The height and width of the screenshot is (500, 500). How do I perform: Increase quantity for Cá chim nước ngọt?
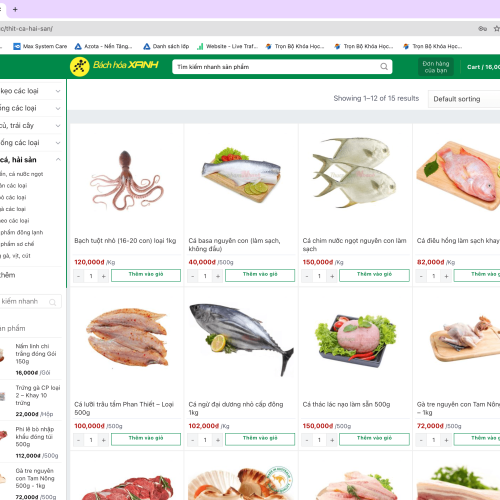(332, 276)
